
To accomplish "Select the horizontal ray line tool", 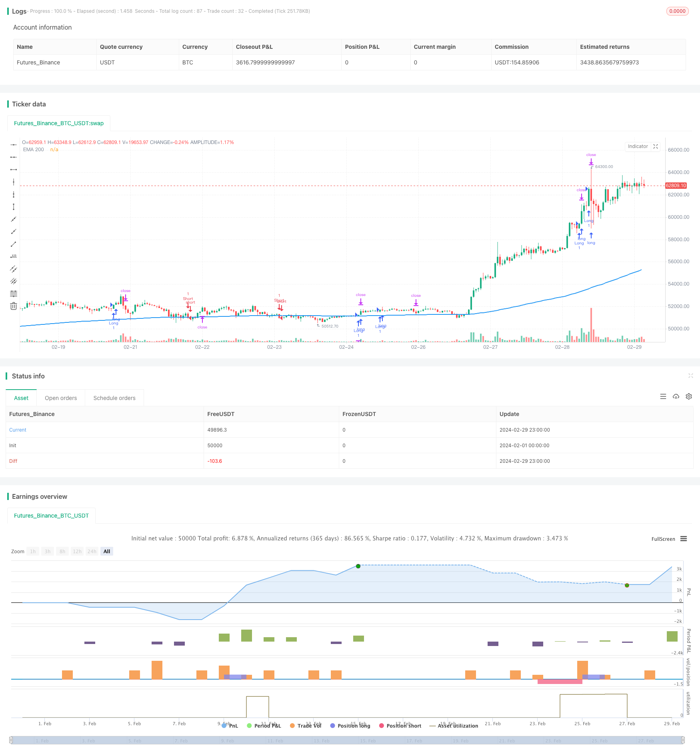I will tap(14, 157).
